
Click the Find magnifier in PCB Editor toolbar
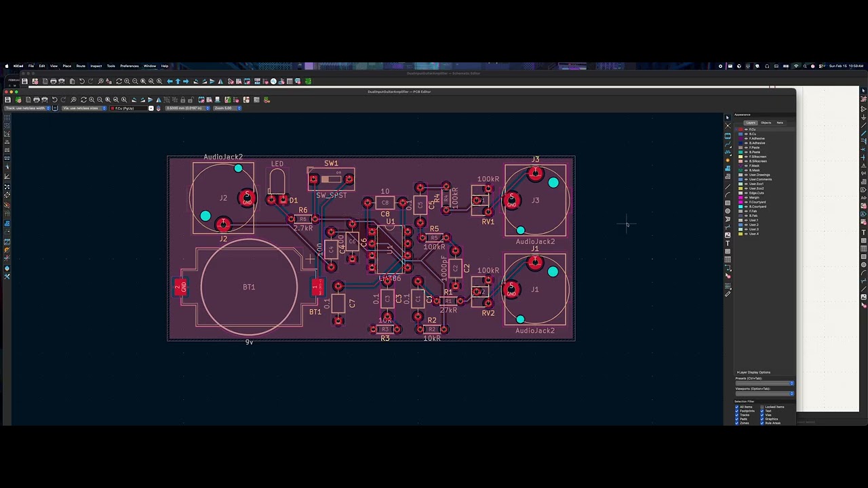tap(73, 100)
